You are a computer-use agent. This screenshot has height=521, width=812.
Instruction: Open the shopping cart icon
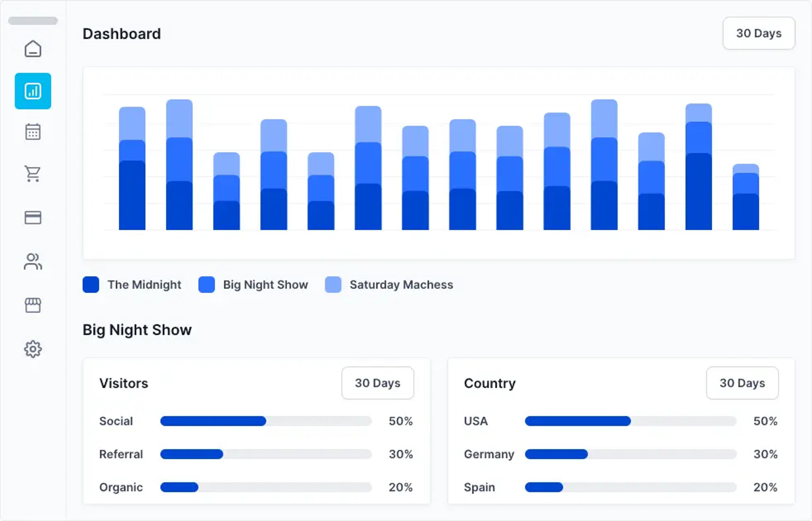point(33,174)
